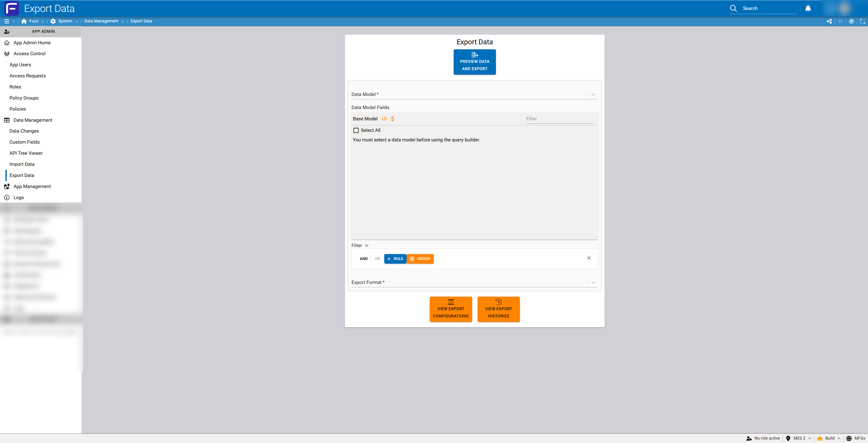This screenshot has width=868, height=443.
Task: Click the share icon in top right
Action: pyautogui.click(x=829, y=21)
